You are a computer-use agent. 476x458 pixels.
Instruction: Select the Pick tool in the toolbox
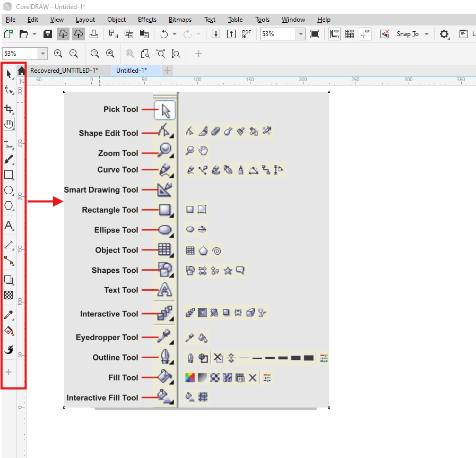(9, 74)
